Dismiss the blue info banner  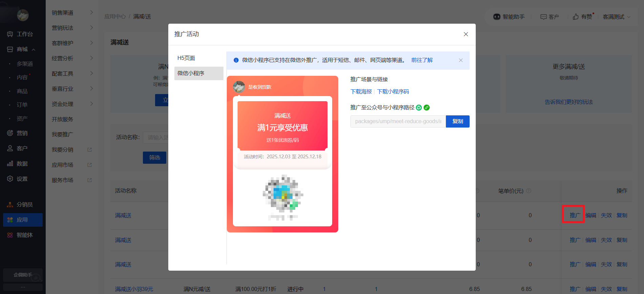[x=461, y=60]
